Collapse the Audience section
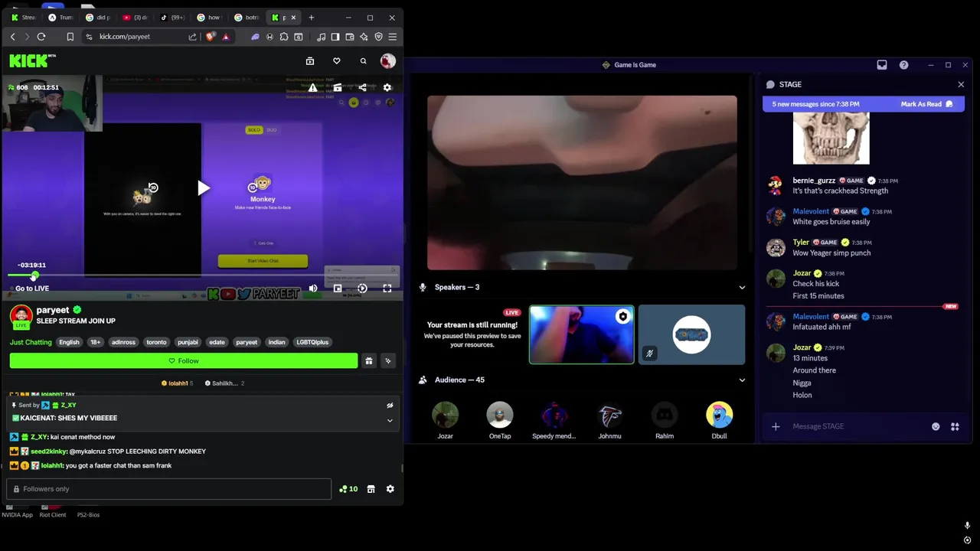Viewport: 980px width, 551px height. 741,380
